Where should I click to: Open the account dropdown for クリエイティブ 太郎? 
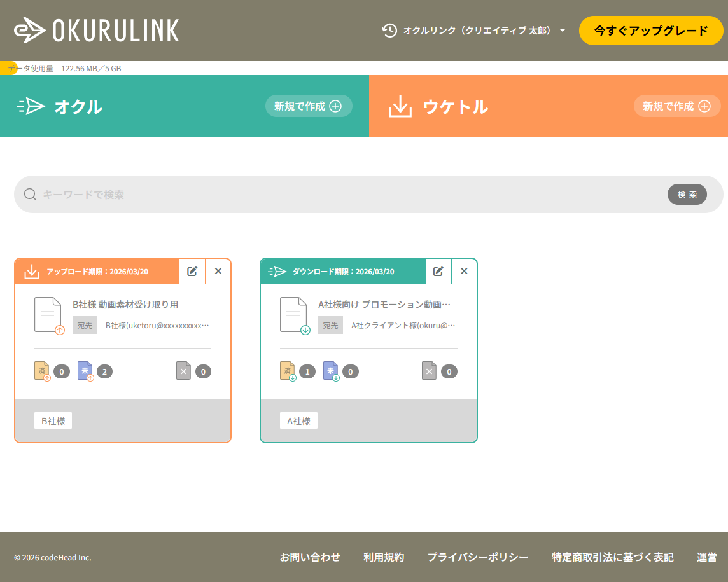[562, 30]
